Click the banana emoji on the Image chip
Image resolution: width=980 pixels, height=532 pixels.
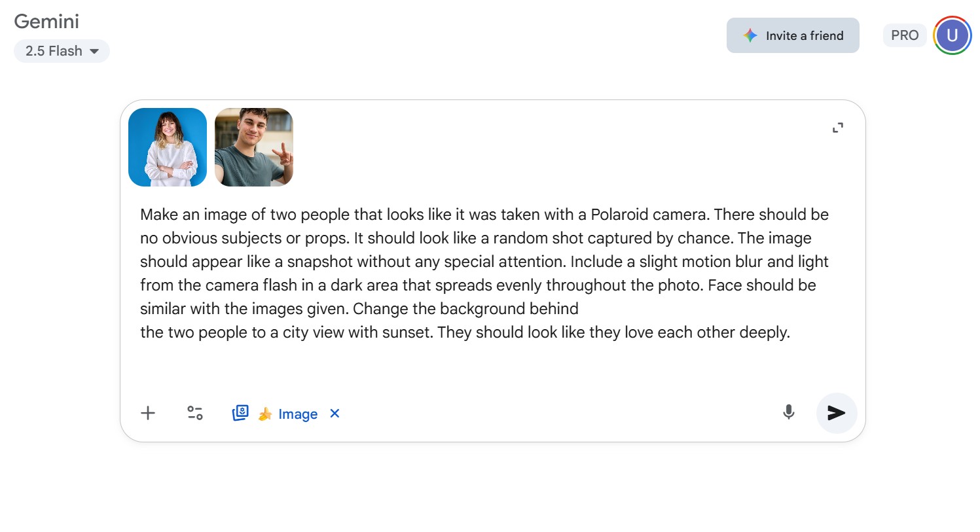(x=264, y=414)
